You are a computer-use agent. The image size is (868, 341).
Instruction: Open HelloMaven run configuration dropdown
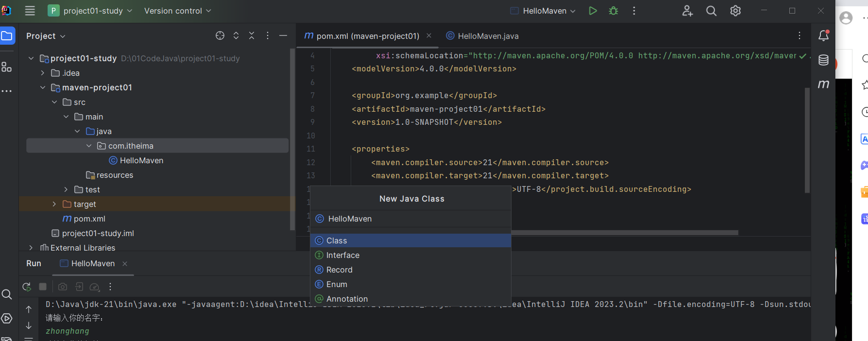click(x=543, y=11)
